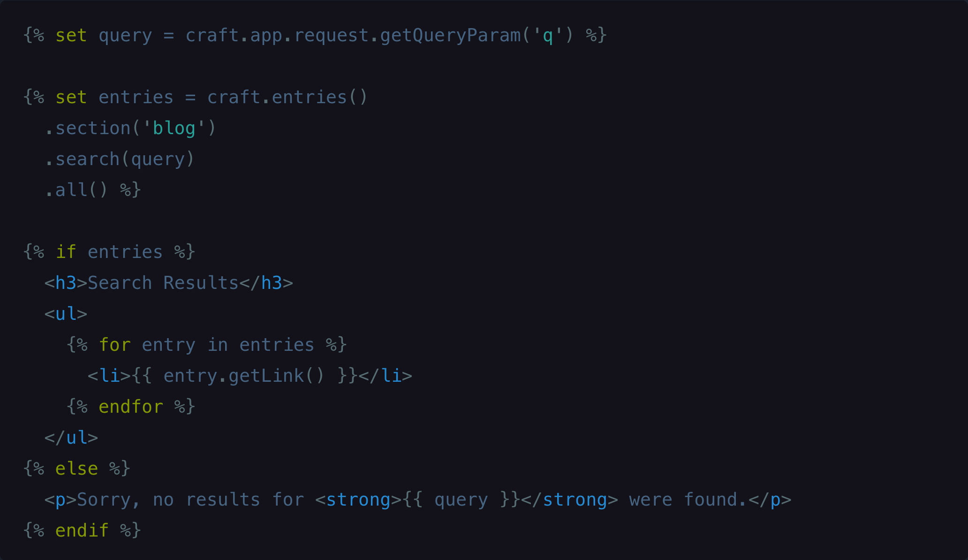Click the 'if' keyword in entries condition
The width and height of the screenshot is (968, 560).
(66, 252)
